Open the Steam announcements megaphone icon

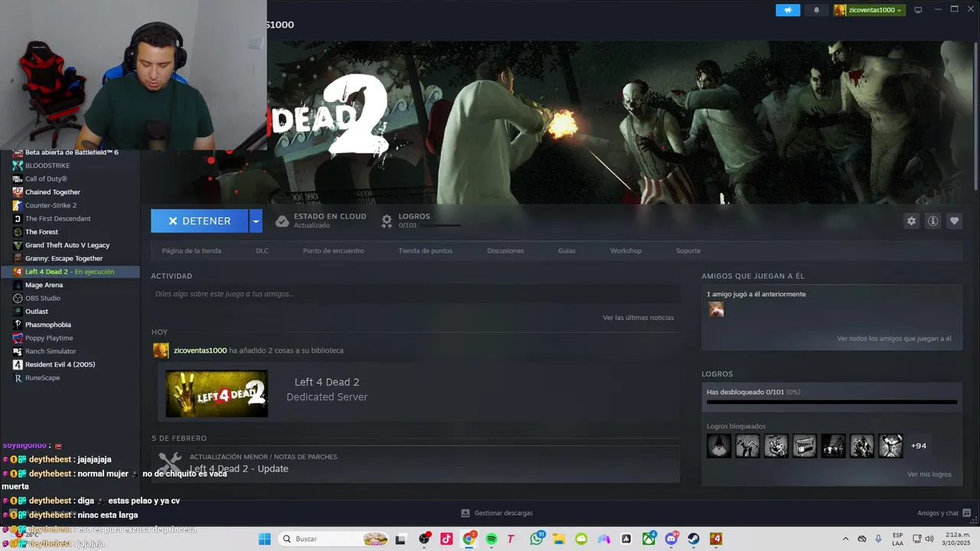tap(787, 10)
